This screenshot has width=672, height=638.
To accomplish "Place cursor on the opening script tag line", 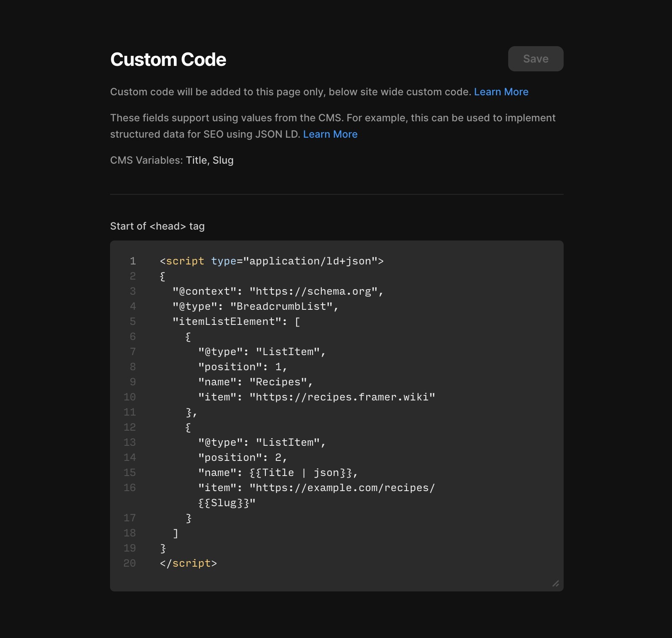I will point(272,261).
